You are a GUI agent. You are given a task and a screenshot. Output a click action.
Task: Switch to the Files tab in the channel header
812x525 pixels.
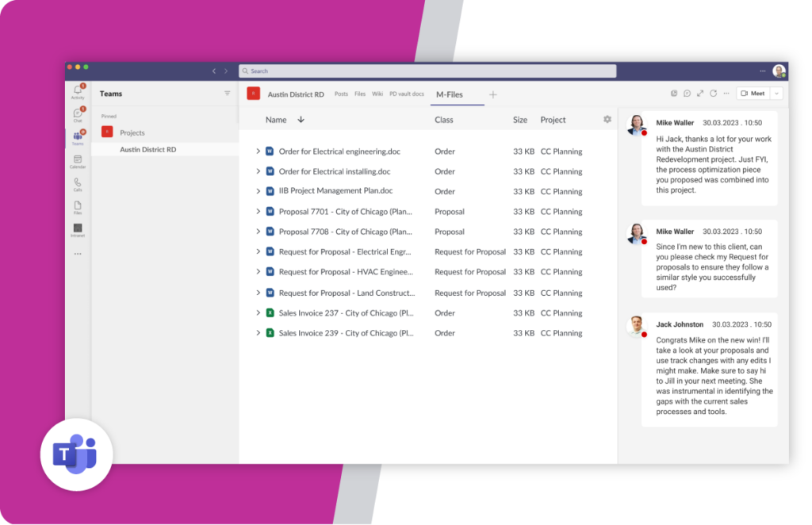[x=360, y=94]
